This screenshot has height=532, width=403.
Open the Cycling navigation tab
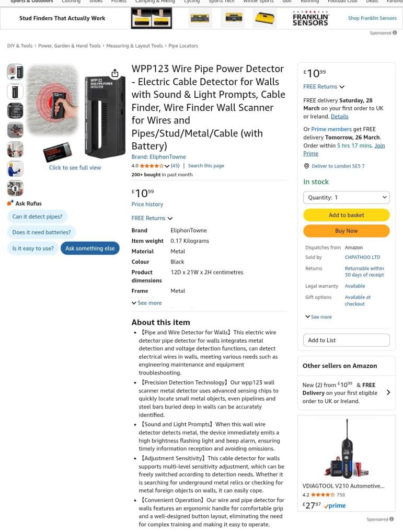pos(191,2)
